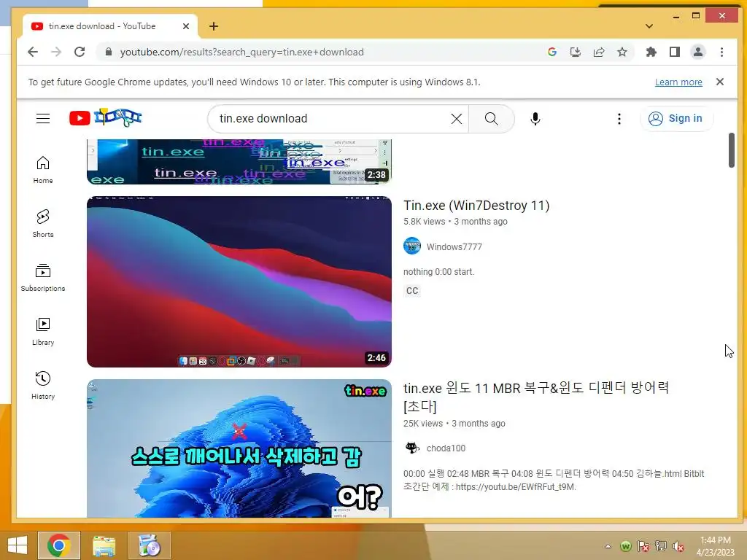Visit the choda100 channel name
This screenshot has height=560, width=747.
click(446, 448)
